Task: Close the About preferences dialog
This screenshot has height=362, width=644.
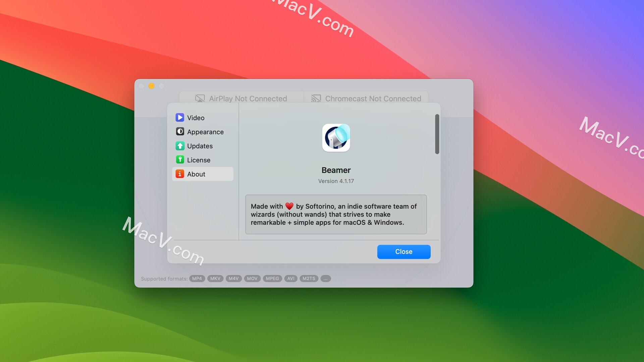Action: tap(404, 251)
